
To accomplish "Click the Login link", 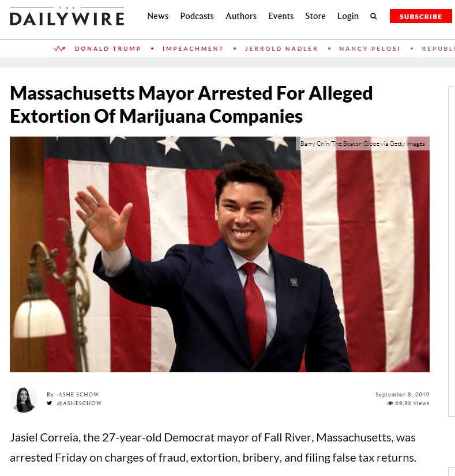I will (x=348, y=16).
